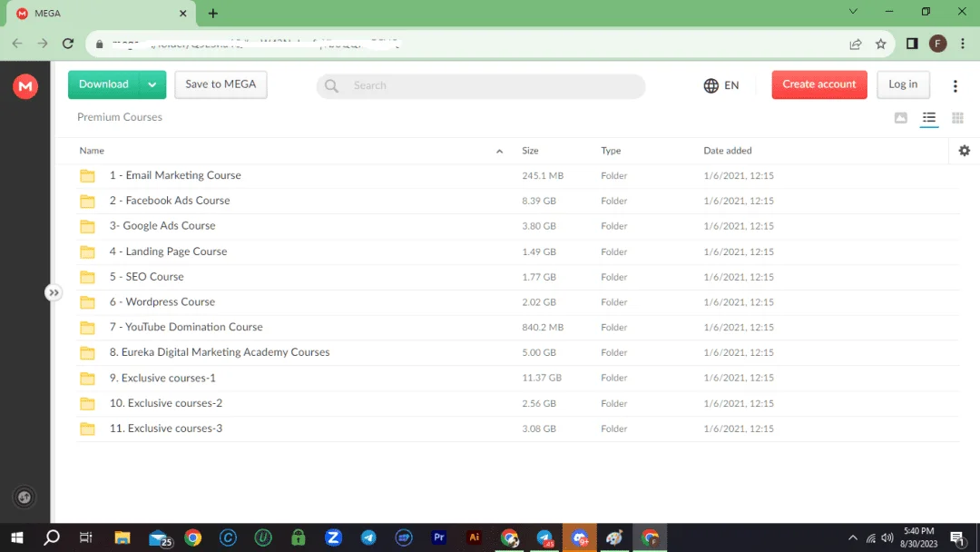The height and width of the screenshot is (552, 980).
Task: Open folder 1 - Email Marketing Course
Action: (x=175, y=175)
